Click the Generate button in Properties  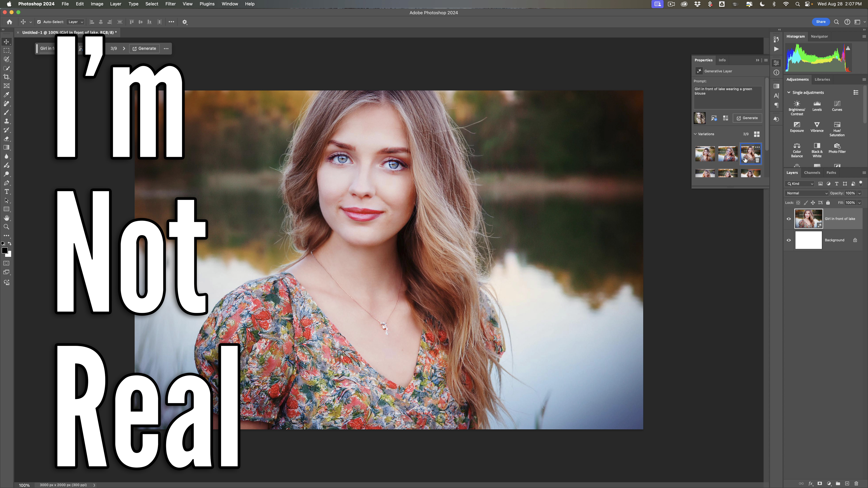point(747,118)
